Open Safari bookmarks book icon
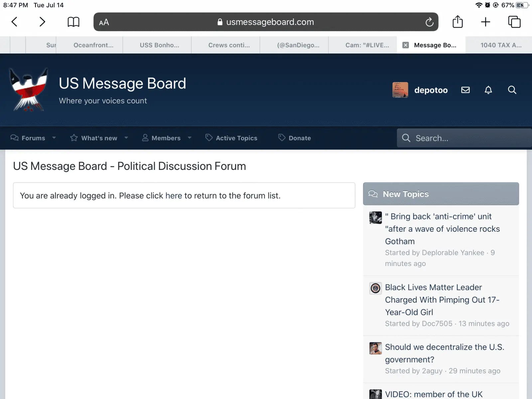532x399 pixels. click(x=73, y=22)
